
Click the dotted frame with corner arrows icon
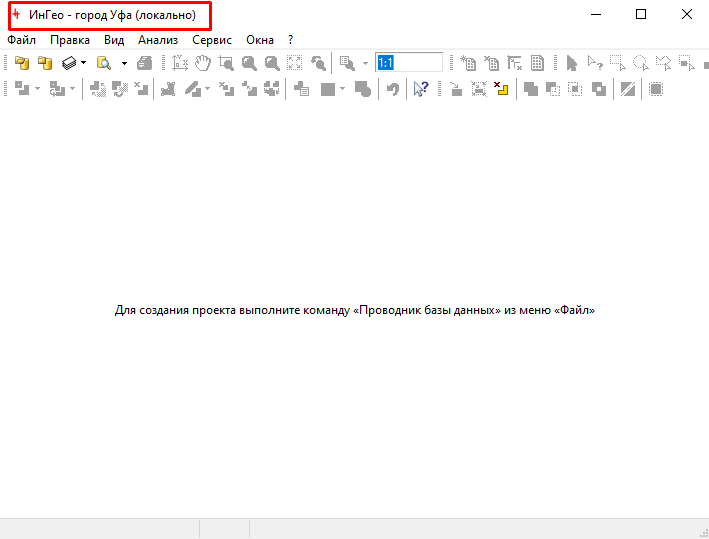click(x=479, y=89)
